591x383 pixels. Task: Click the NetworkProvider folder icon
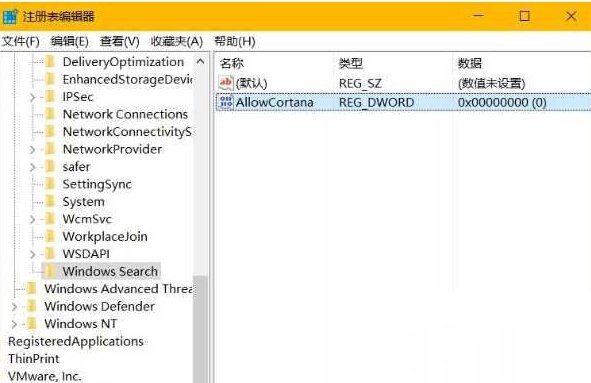(x=50, y=149)
